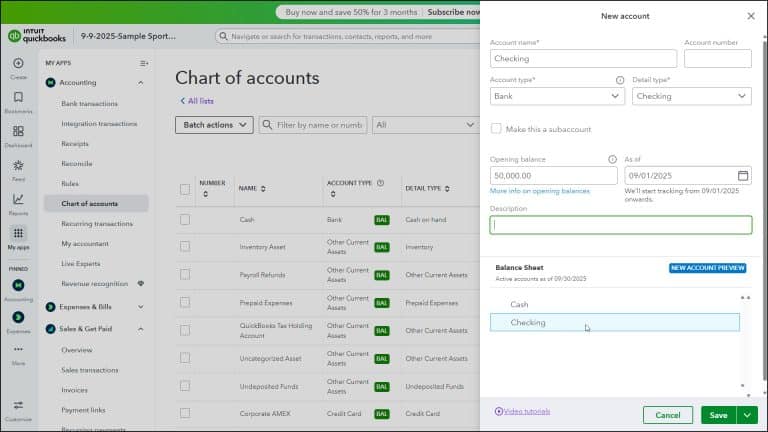Collapse the Accounting section

click(141, 83)
